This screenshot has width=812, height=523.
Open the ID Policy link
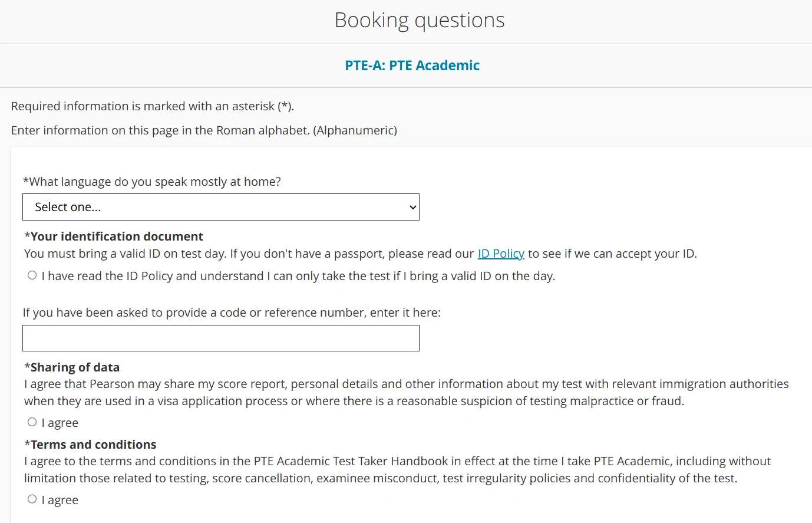click(501, 254)
